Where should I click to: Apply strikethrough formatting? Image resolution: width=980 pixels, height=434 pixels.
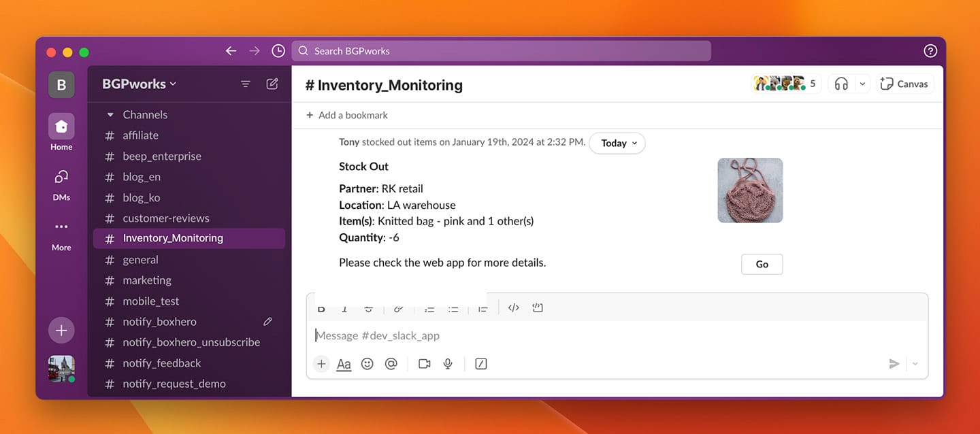pos(368,307)
